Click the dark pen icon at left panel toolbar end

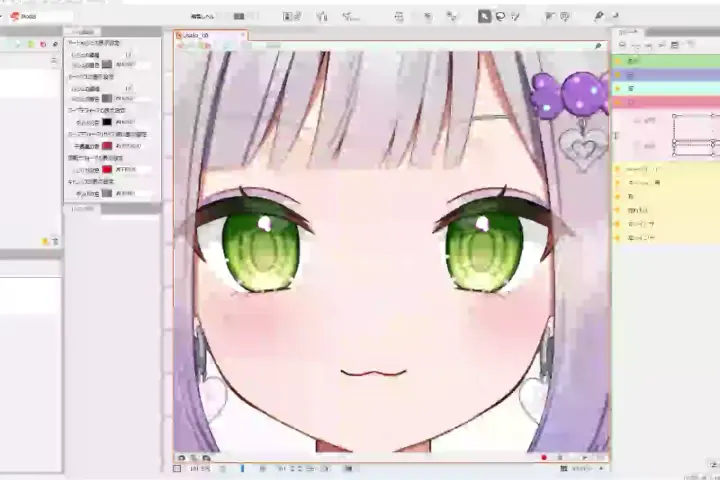[x=56, y=44]
